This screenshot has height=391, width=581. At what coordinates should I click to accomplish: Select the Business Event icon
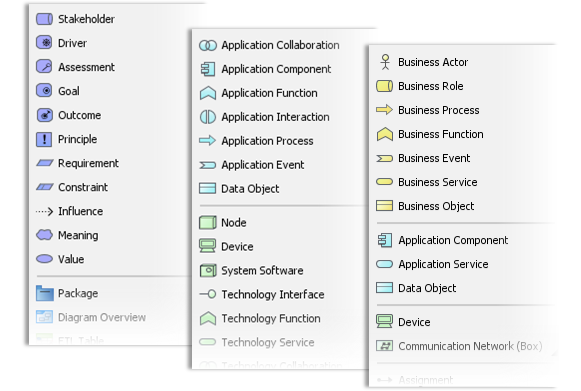tap(385, 158)
